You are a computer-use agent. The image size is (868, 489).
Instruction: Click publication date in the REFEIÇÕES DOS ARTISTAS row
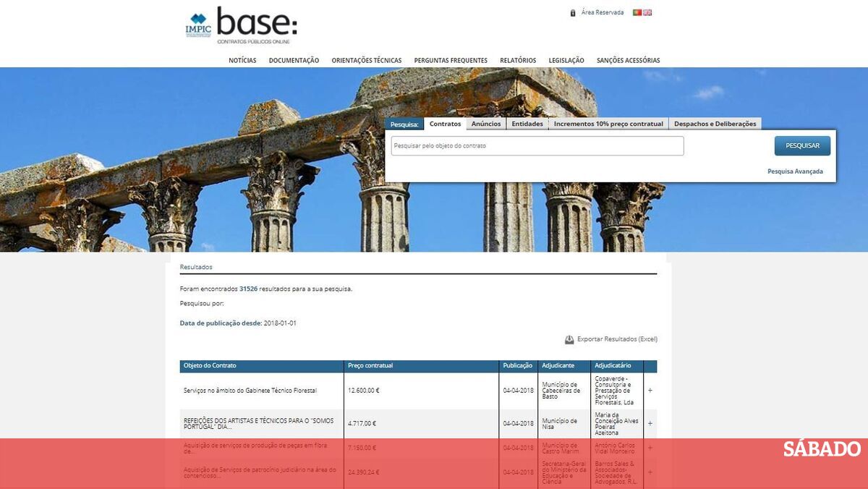[x=519, y=423]
